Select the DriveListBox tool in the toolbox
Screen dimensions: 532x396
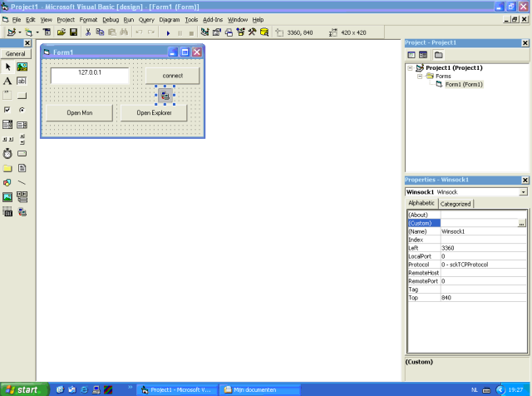point(22,154)
